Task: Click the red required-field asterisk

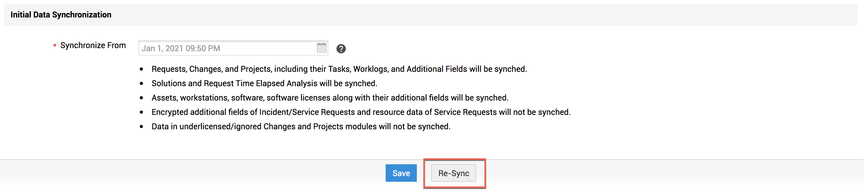Action: coord(55,46)
